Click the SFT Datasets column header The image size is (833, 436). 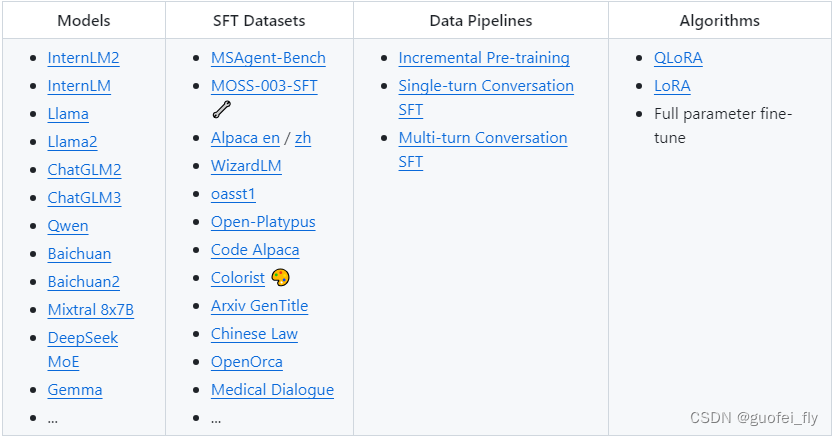[259, 20]
